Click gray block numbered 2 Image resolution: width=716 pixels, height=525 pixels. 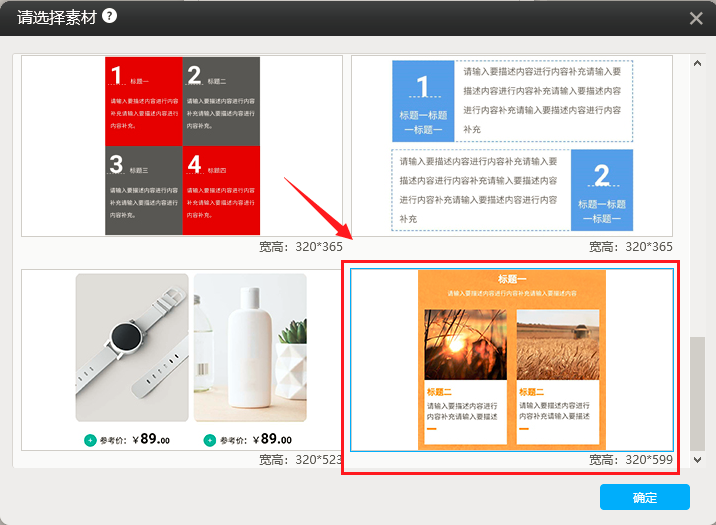click(x=221, y=101)
